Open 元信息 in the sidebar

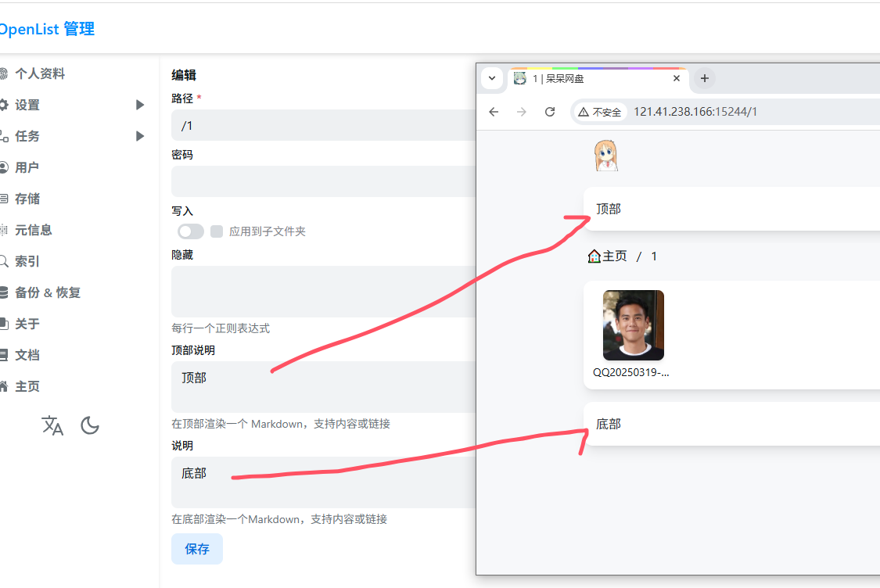33,230
